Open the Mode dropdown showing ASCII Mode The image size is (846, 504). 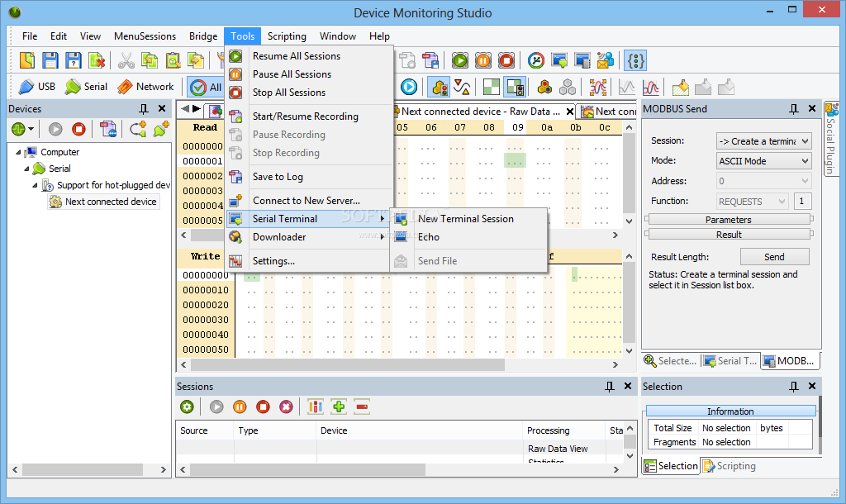pos(763,161)
